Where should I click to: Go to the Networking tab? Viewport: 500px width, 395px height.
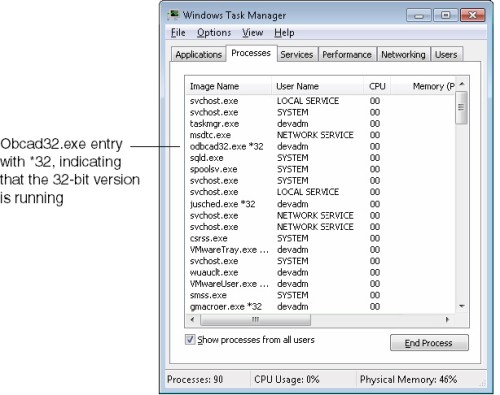(x=403, y=54)
